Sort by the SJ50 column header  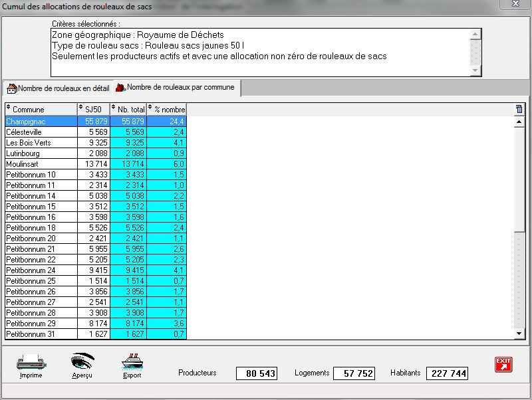[93, 109]
